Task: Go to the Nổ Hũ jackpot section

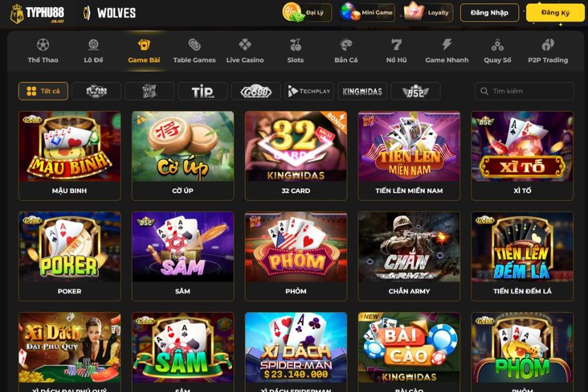Action: click(x=397, y=50)
